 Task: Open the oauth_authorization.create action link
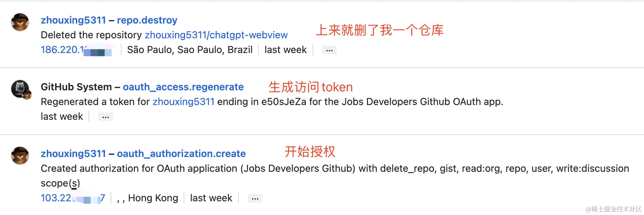point(181,154)
